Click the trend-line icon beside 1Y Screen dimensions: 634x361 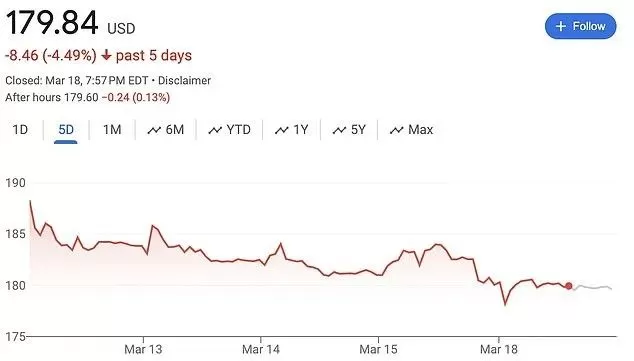click(281, 130)
